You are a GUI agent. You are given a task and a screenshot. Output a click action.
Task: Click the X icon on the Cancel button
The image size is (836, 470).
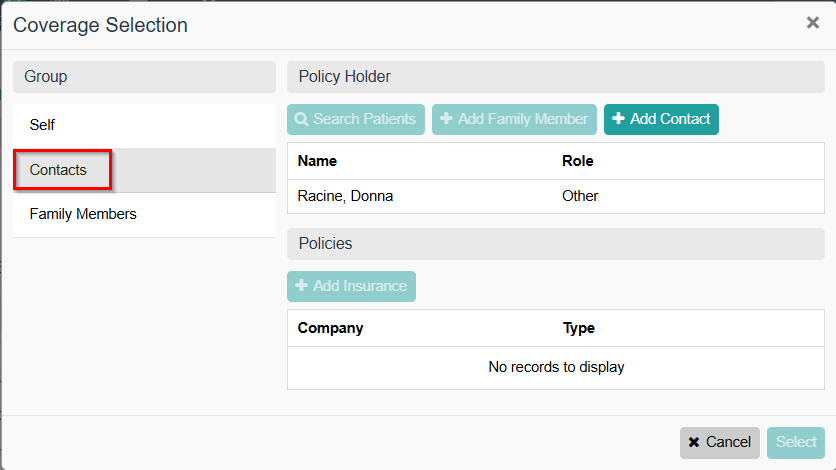pyautogui.click(x=694, y=442)
